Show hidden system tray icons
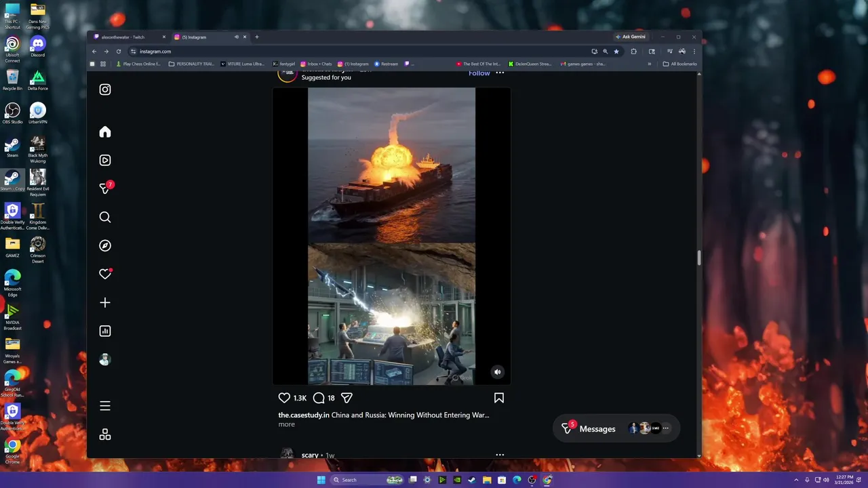868x488 pixels. tap(797, 480)
